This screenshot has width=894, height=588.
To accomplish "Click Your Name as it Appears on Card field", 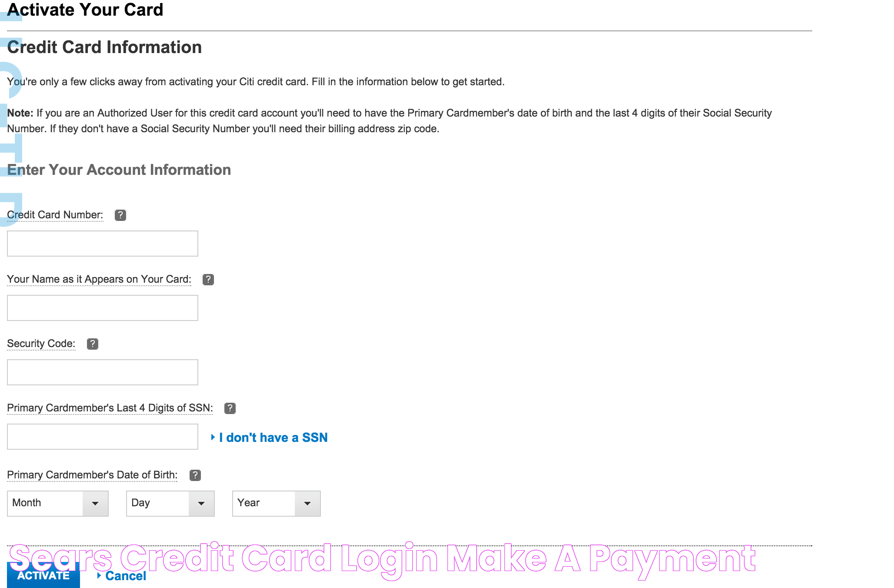I will [103, 308].
